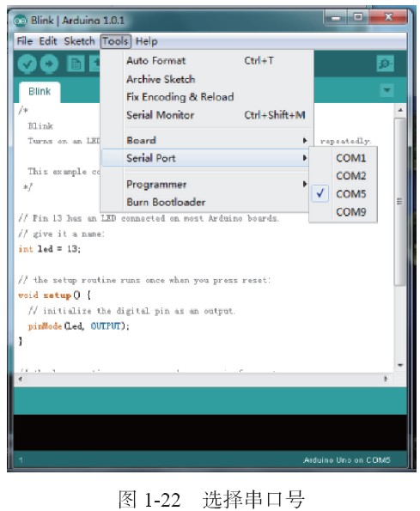This screenshot has height=511, width=420.
Task: Click the vertical scrollbar up arrow
Action: pos(400,111)
